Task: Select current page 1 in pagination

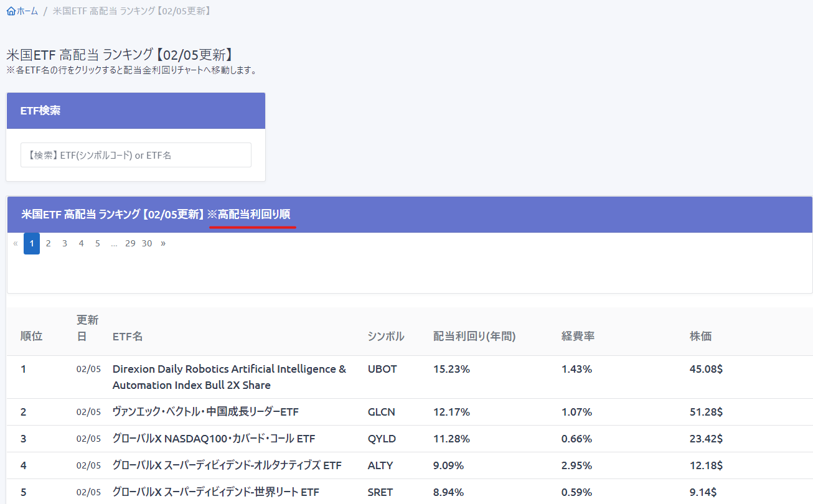Action: [32, 243]
